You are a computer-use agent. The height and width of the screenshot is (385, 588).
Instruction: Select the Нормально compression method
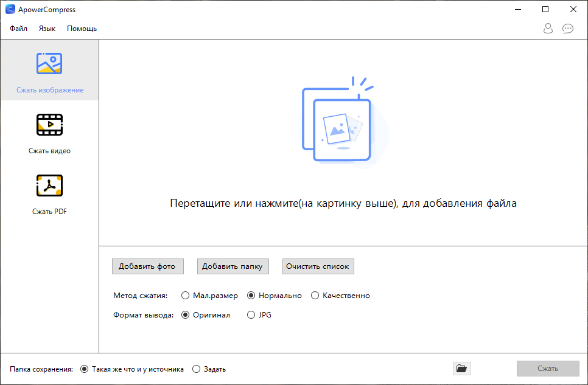coord(274,296)
